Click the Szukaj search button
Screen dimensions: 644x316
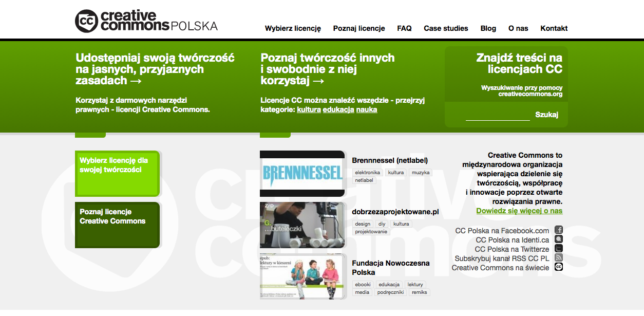coord(546,115)
